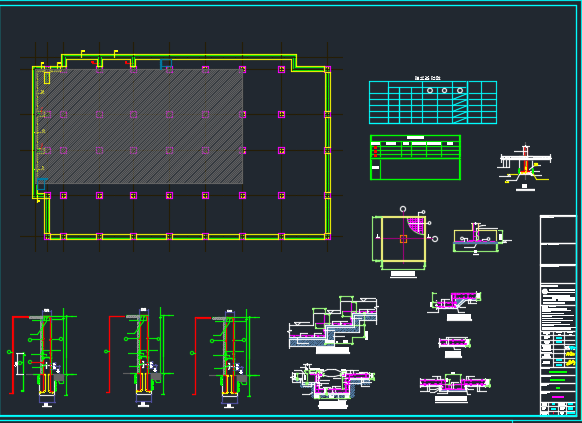Click the upper green bar in the title block
Screen dimensions: 582x423
click(x=558, y=372)
